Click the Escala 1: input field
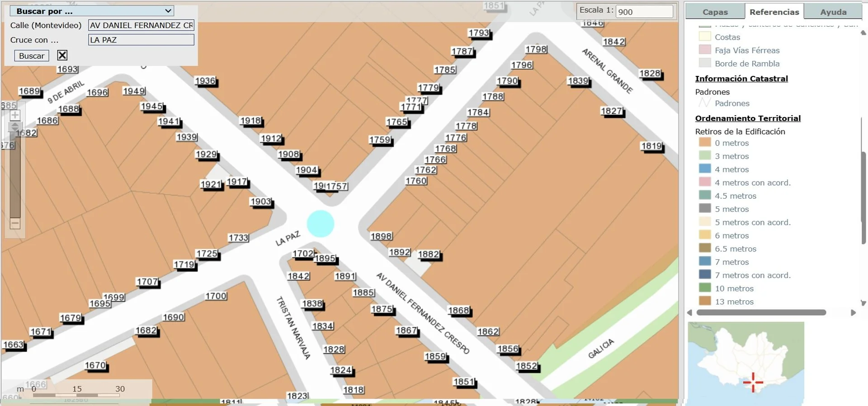 click(644, 12)
